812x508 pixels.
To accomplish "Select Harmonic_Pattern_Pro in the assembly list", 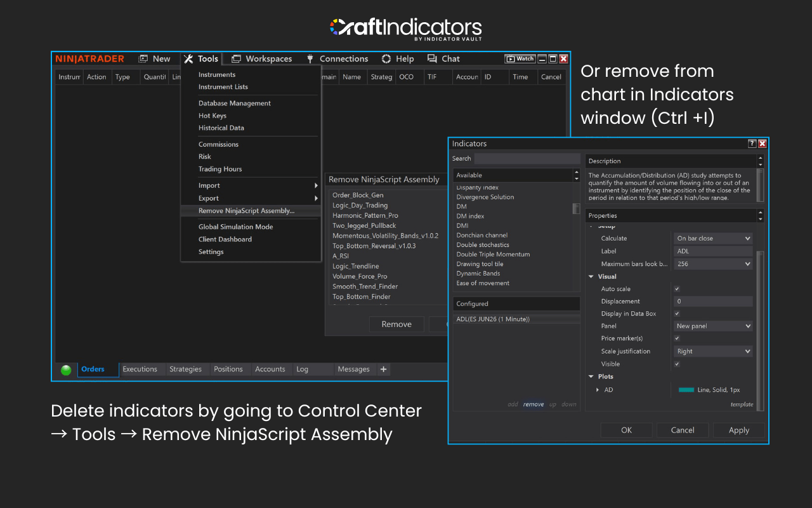I will click(365, 215).
